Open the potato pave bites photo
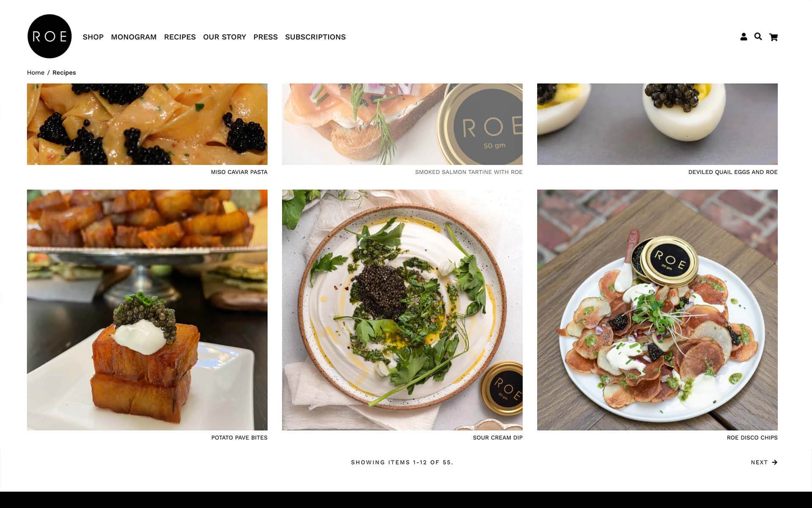The width and height of the screenshot is (812, 508). pyautogui.click(x=147, y=310)
